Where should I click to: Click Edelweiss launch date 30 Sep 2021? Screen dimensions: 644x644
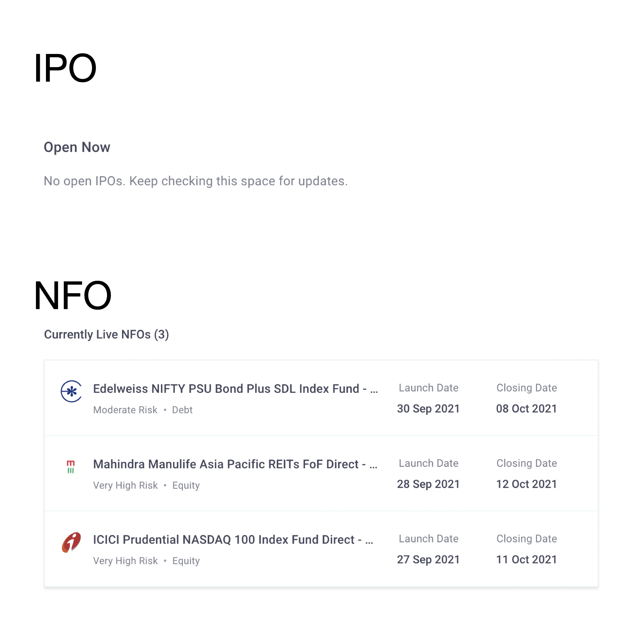click(x=428, y=409)
